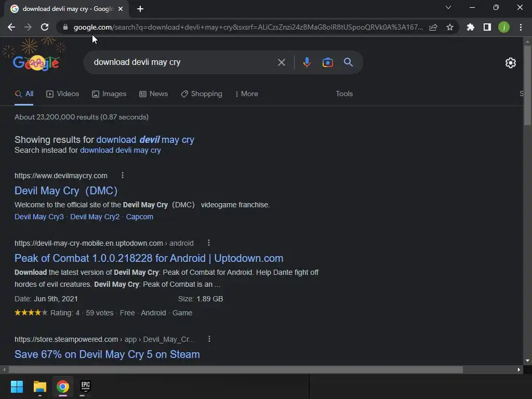
Task: Open the Devil May Cry3 sitelink
Action: click(x=39, y=217)
